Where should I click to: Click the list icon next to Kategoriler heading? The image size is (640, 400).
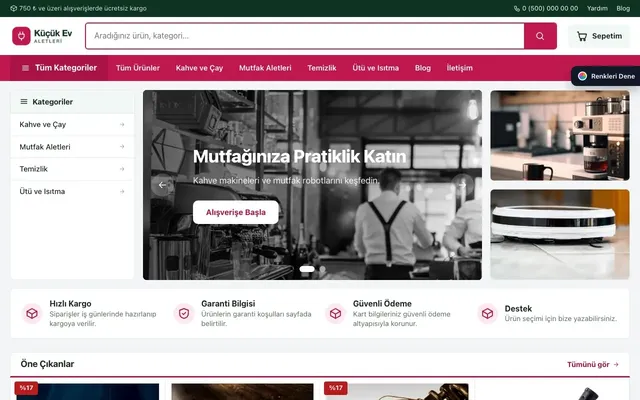[x=24, y=102]
